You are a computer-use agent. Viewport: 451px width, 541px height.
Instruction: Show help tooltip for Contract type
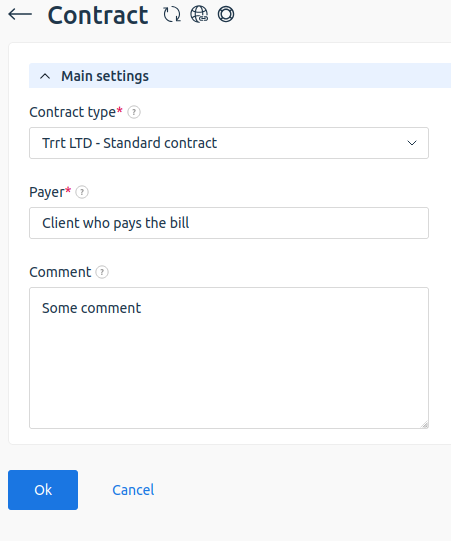coord(134,112)
